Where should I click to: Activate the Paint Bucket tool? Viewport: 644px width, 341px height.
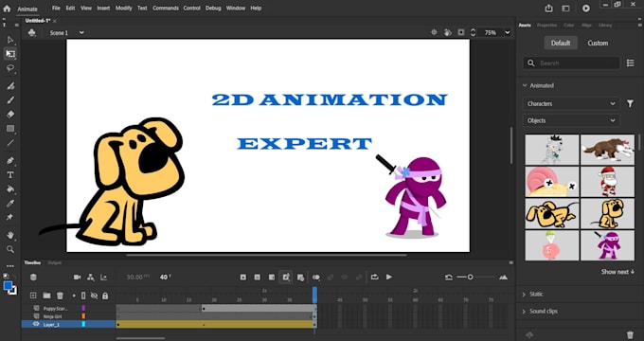10,189
